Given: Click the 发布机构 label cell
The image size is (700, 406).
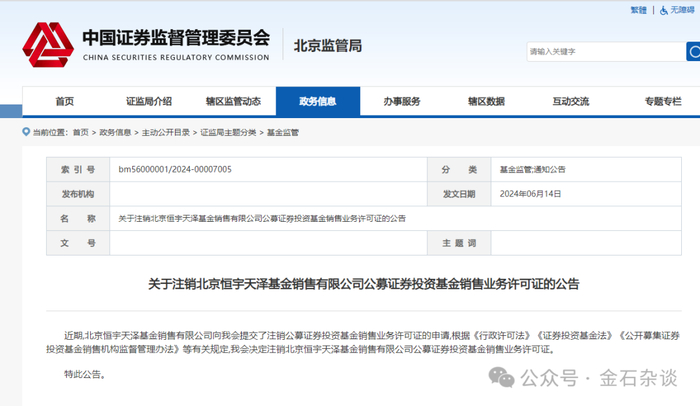Looking at the screenshot, I should pyautogui.click(x=78, y=194).
